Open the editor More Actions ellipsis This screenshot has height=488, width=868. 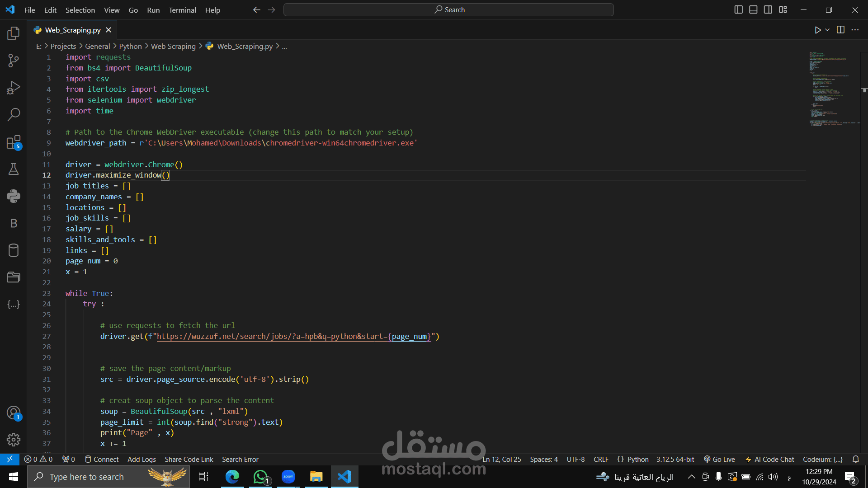pyautogui.click(x=855, y=30)
